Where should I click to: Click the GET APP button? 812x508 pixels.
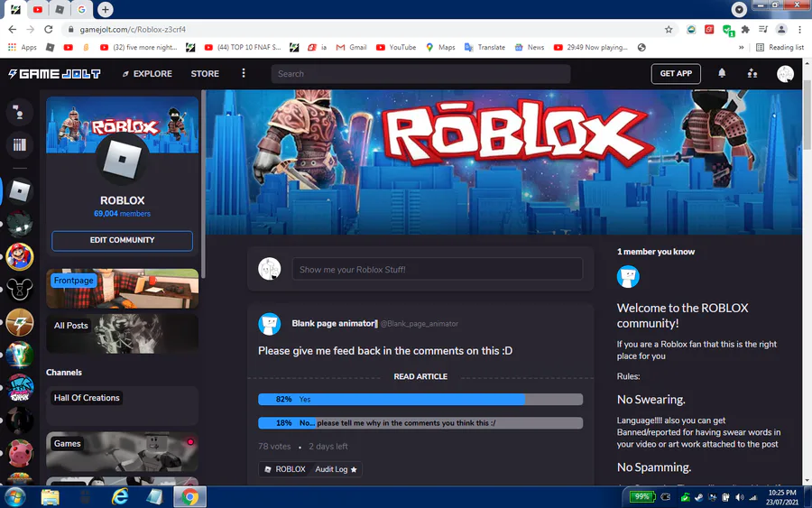pos(676,73)
